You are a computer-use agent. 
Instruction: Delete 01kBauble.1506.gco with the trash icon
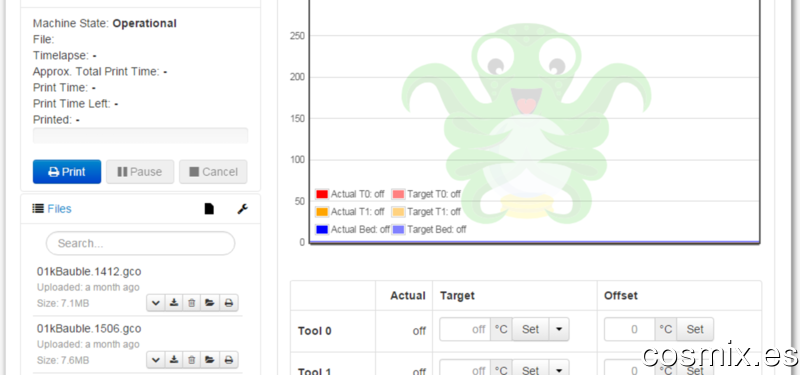(x=191, y=360)
